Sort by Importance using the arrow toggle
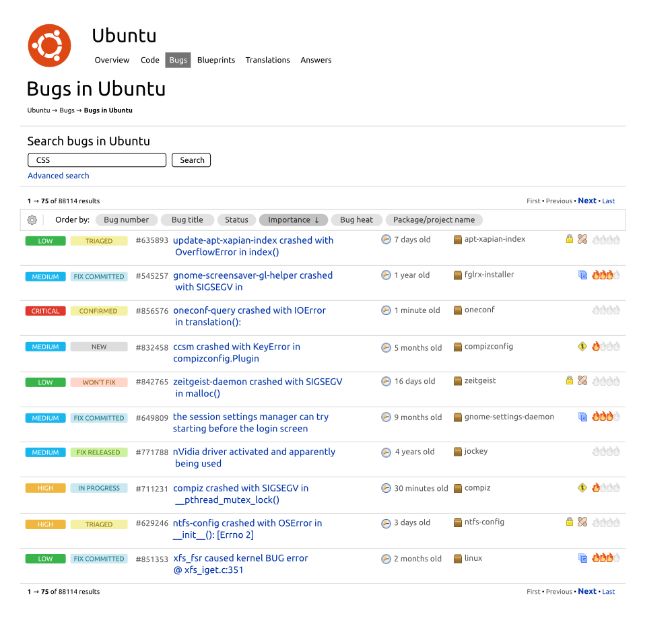The height and width of the screenshot is (620, 672). pyautogui.click(x=294, y=220)
